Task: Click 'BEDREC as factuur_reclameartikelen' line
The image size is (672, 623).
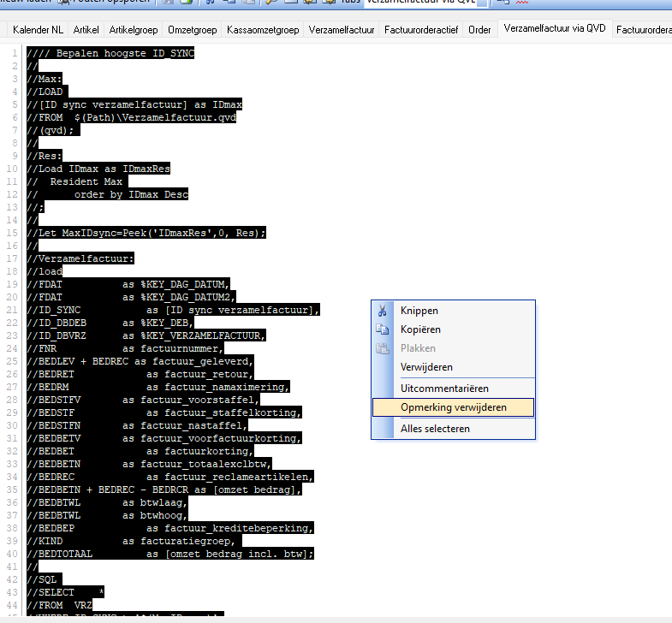Action: (170, 478)
